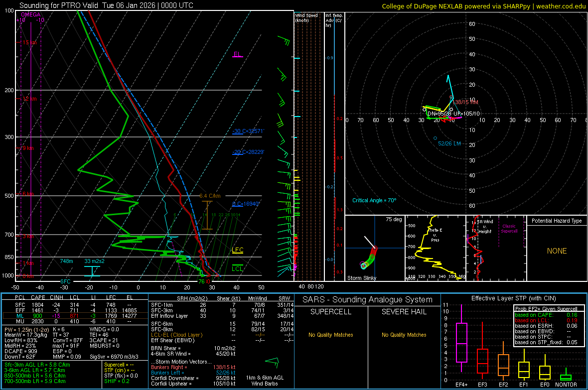Viewport: 588px width, 390px height.
Task: Click the blue 'Bunkers Left =' row
Action: pyautogui.click(x=193, y=373)
